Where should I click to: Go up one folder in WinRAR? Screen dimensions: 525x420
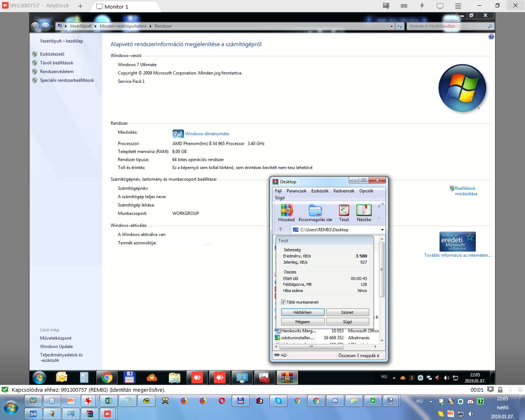(x=281, y=230)
